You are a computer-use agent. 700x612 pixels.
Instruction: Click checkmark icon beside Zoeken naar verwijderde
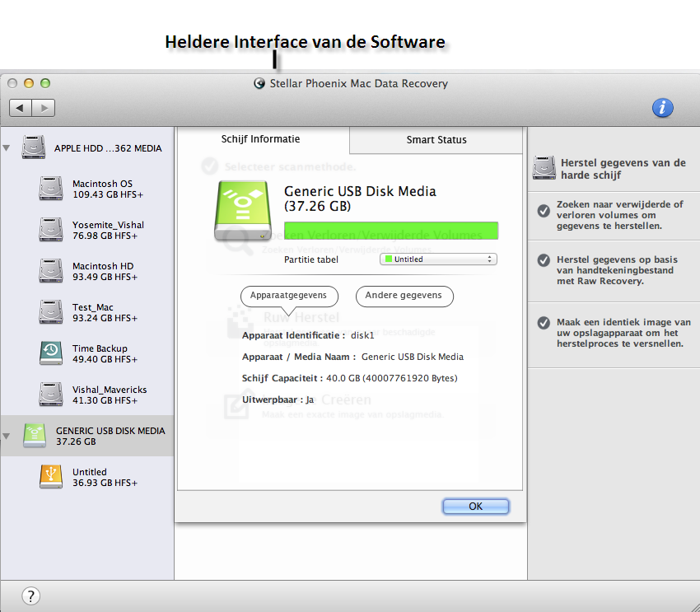click(x=544, y=211)
